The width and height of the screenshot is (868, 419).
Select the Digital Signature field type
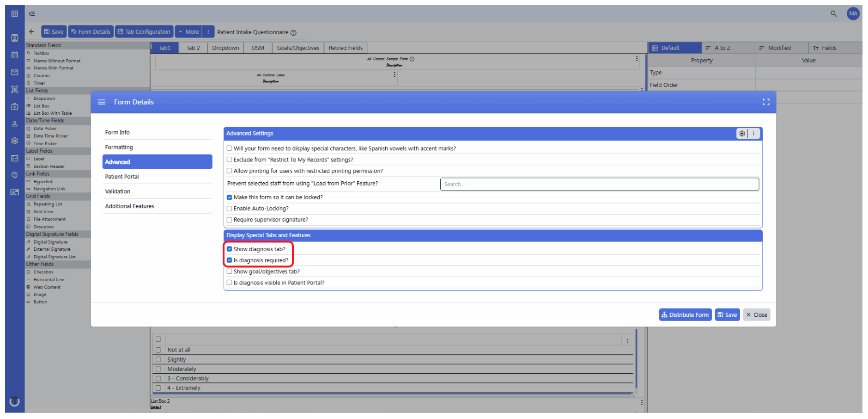(50, 242)
